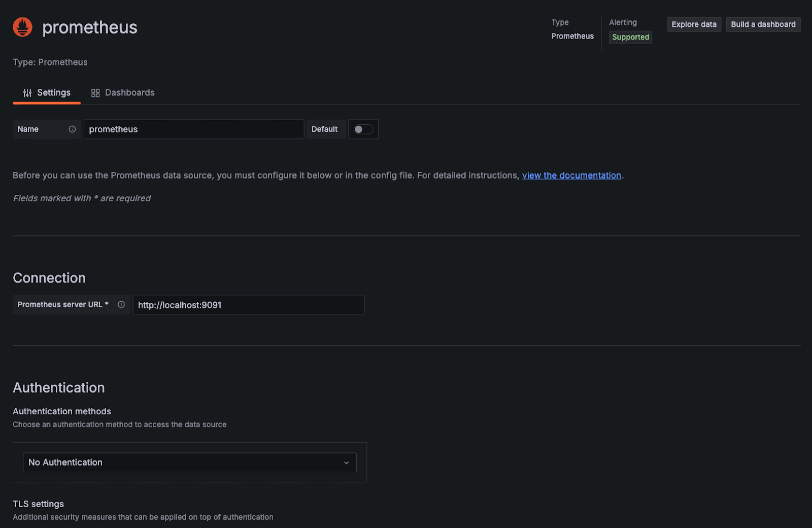This screenshot has height=528, width=812.
Task: Click the authentication dropdown chevron arrow
Action: tap(347, 463)
